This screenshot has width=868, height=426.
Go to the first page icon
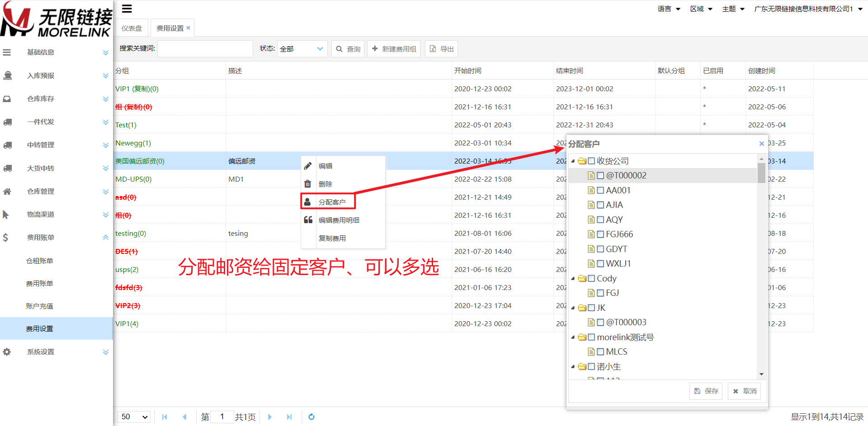tap(165, 417)
